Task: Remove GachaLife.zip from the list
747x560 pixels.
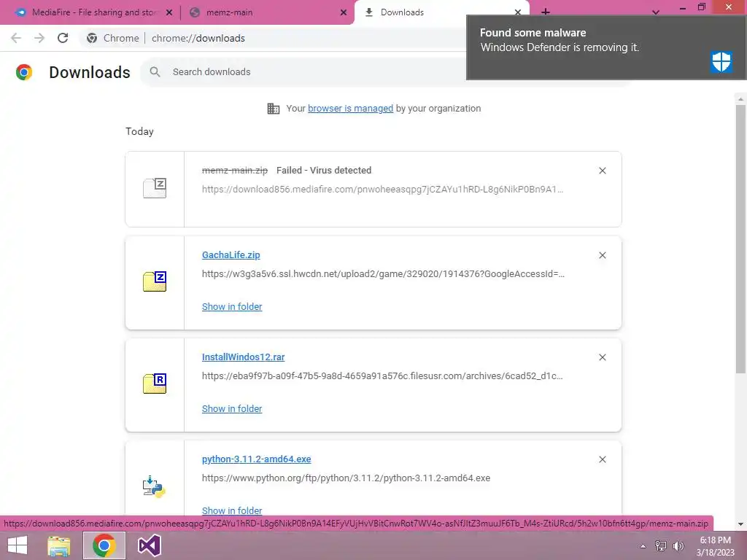Action: [x=602, y=255]
